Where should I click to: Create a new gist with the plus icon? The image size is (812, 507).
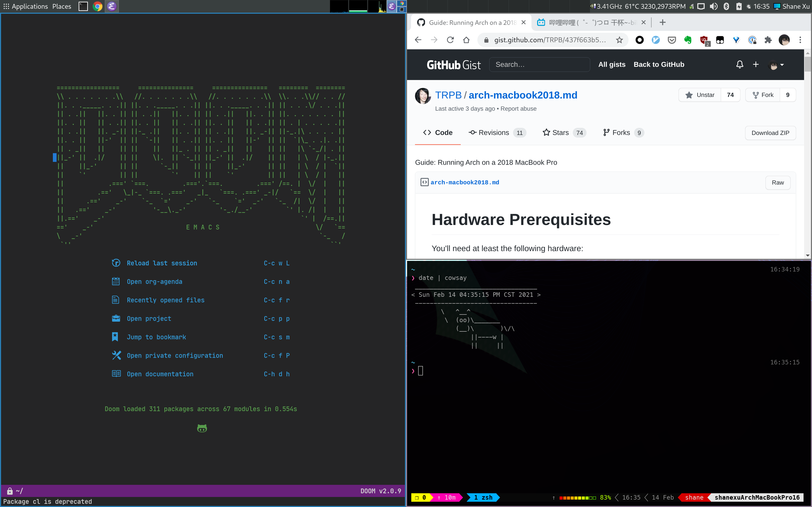point(756,64)
